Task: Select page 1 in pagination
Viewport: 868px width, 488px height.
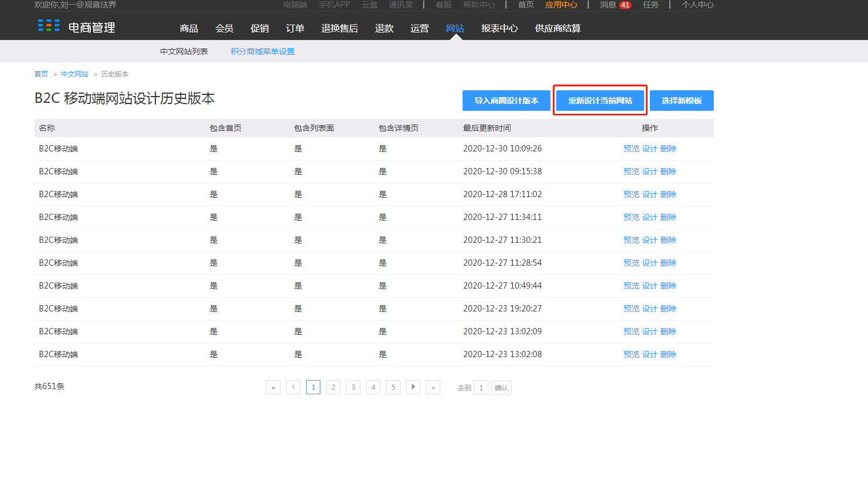Action: [313, 387]
